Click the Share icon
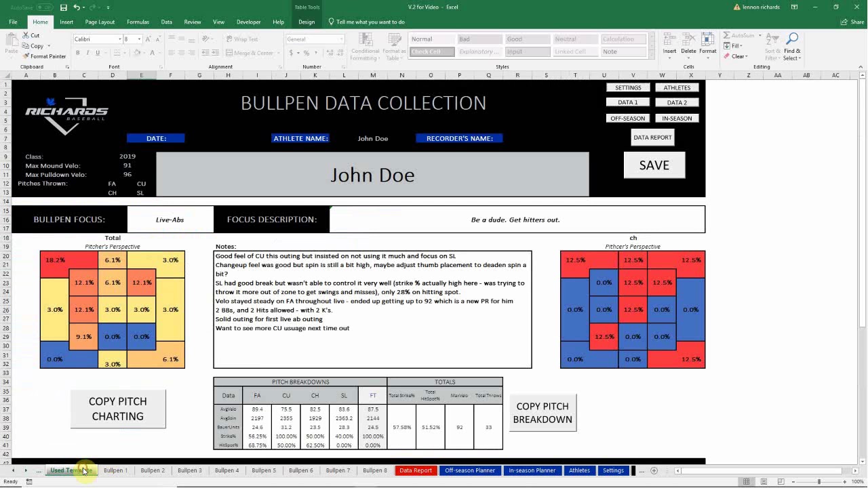This screenshot has height=488, width=868. tap(852, 22)
